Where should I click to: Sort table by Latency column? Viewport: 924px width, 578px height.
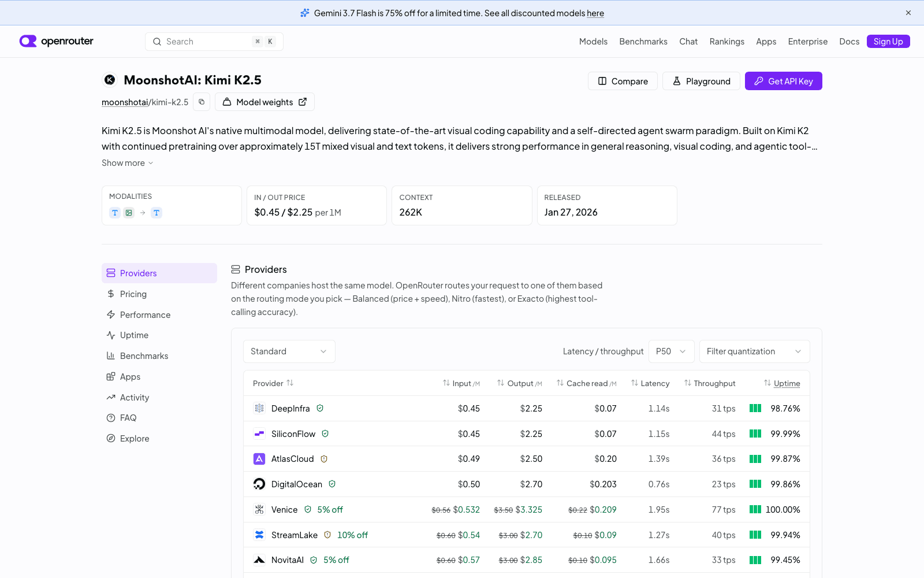pyautogui.click(x=650, y=383)
